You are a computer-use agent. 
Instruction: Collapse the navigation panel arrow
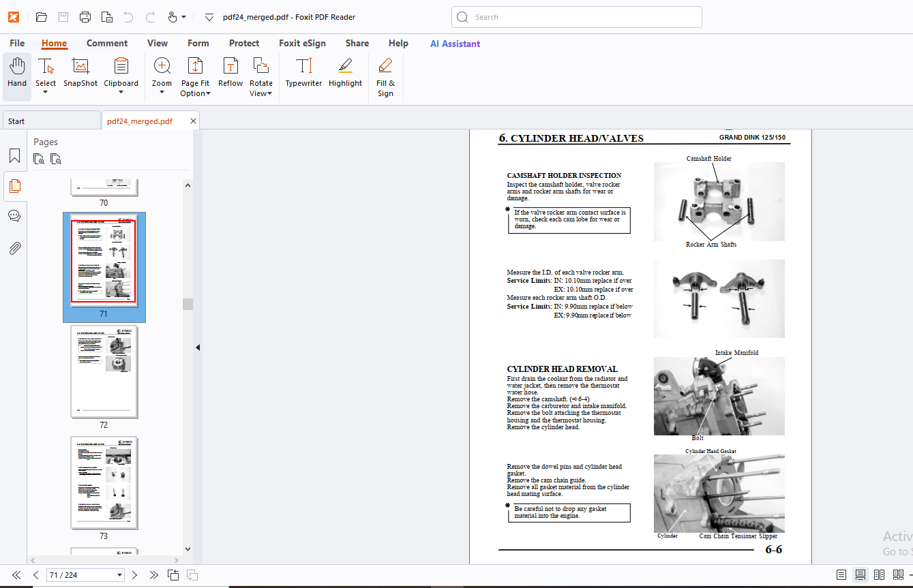pos(198,347)
